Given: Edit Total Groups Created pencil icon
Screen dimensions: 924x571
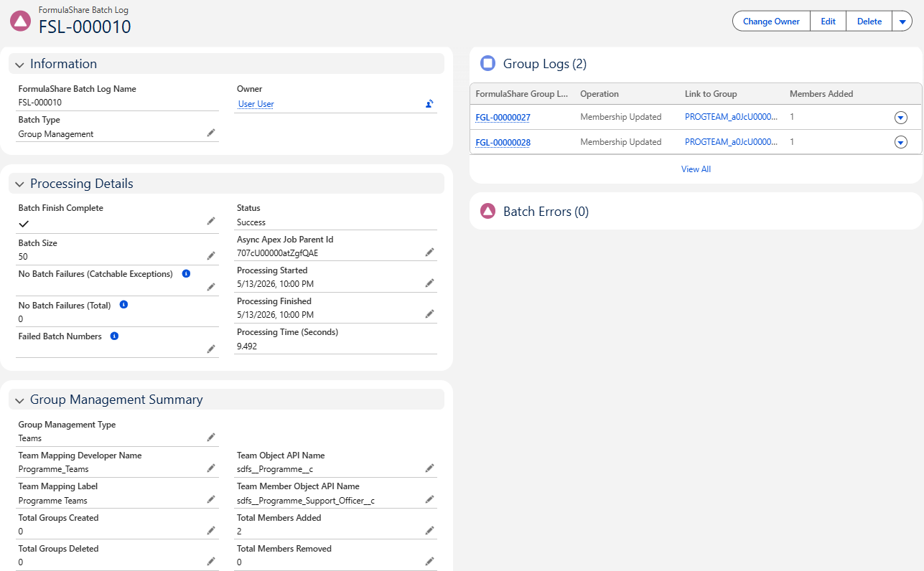Looking at the screenshot, I should (x=211, y=530).
